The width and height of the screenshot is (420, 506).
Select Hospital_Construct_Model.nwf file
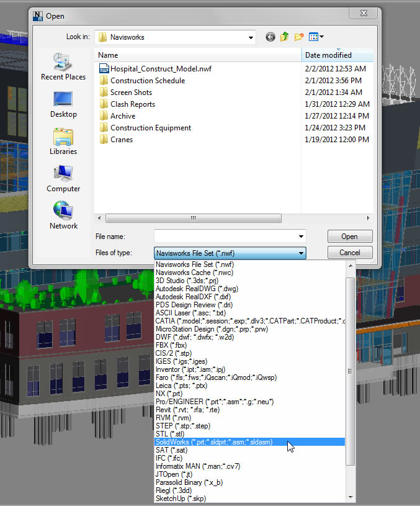(155, 69)
